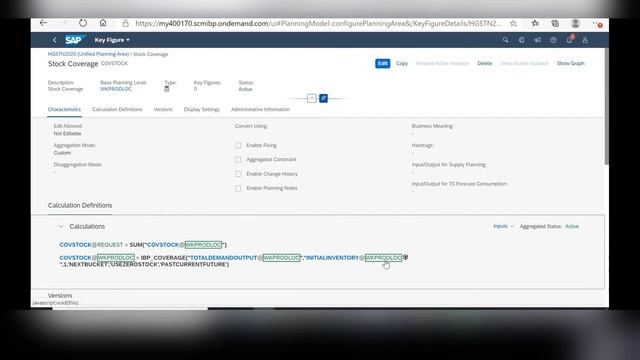
Task: Click the 'Active' status value in header
Action: click(245, 89)
